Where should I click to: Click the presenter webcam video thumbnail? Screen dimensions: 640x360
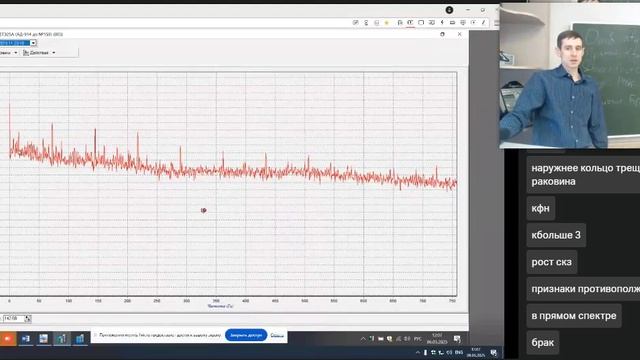tap(570, 76)
